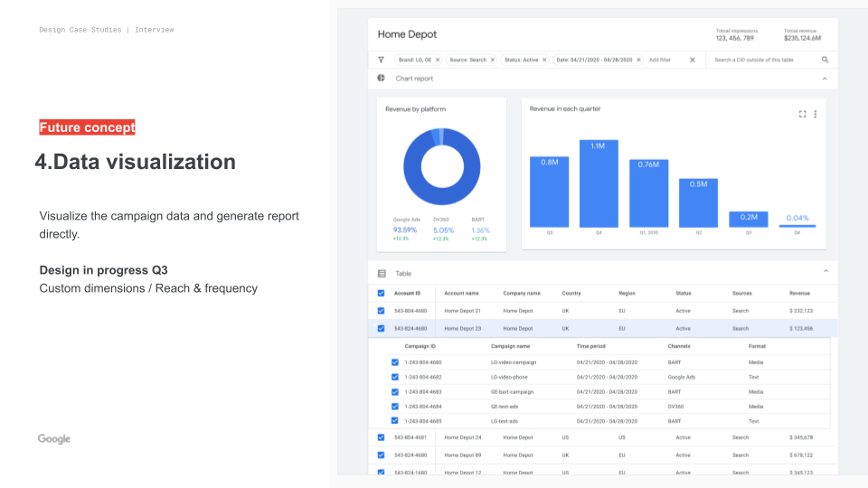Viewport: 868px width, 488px height.
Task: Click the Time period column header
Action: 590,346
